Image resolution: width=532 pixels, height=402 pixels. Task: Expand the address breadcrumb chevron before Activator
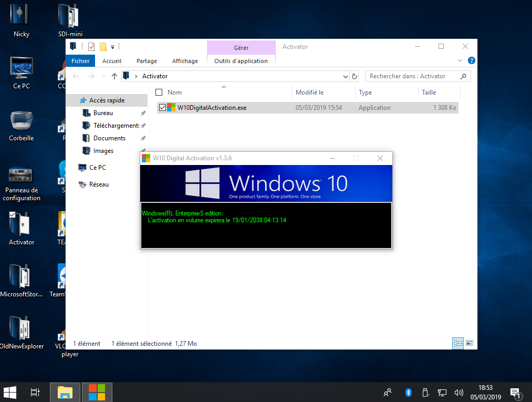136,76
